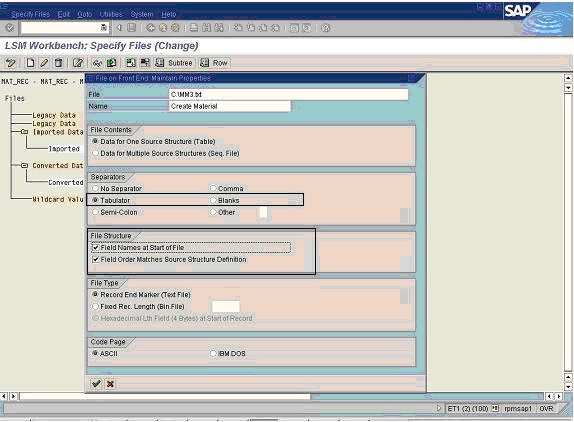
Task: Open the Goto menu
Action: pyautogui.click(x=85, y=14)
